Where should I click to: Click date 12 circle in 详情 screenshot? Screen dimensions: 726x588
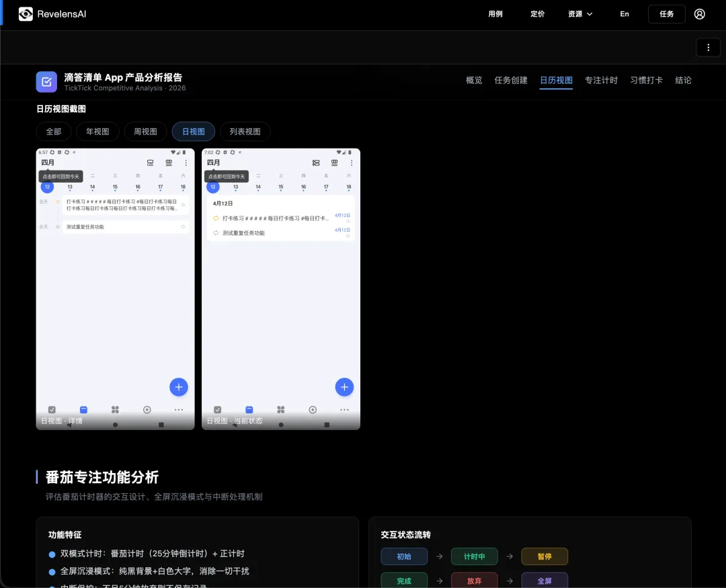point(47,187)
